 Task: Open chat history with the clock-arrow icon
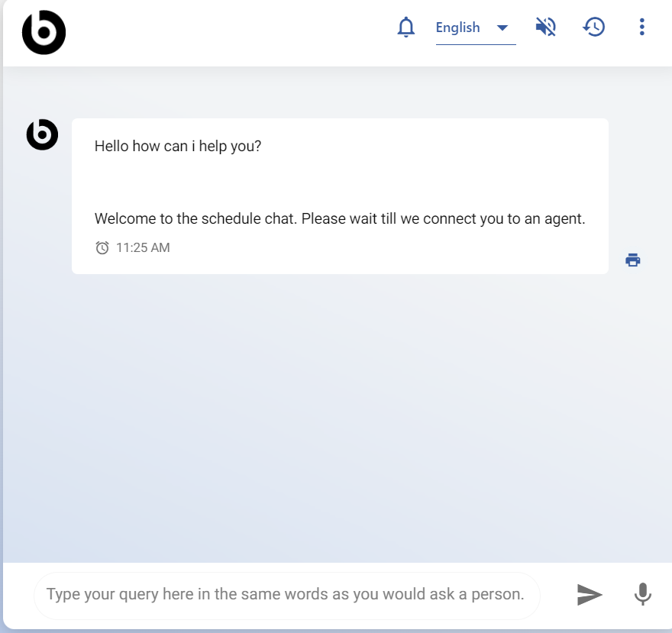593,27
